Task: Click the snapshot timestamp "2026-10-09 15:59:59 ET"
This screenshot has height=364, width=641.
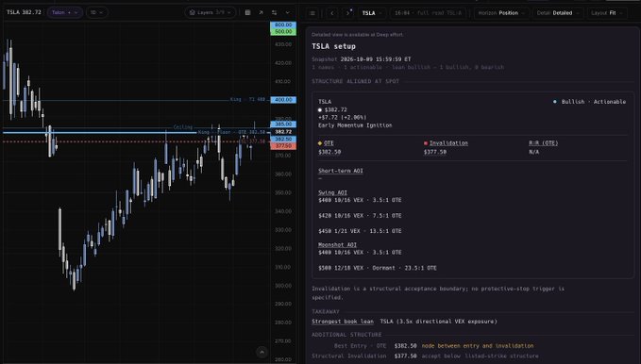Action: click(x=376, y=59)
